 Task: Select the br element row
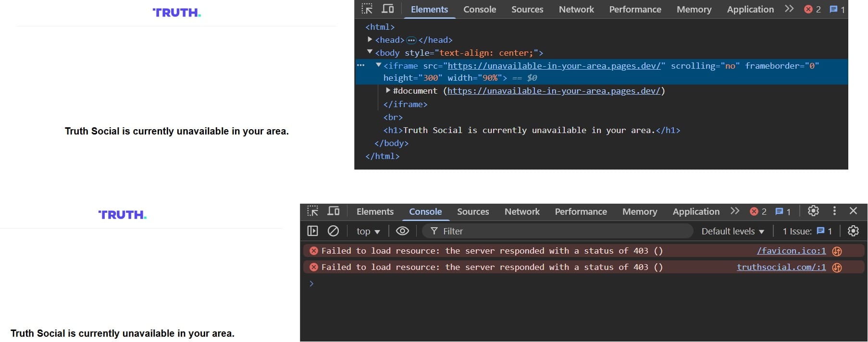(x=393, y=117)
